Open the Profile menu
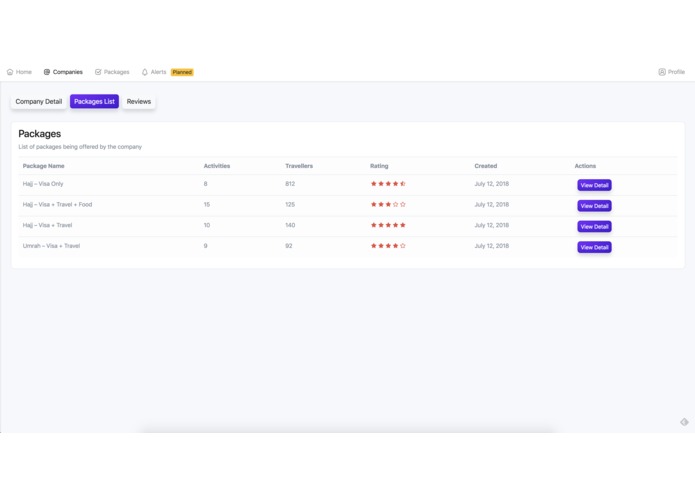 (x=672, y=72)
